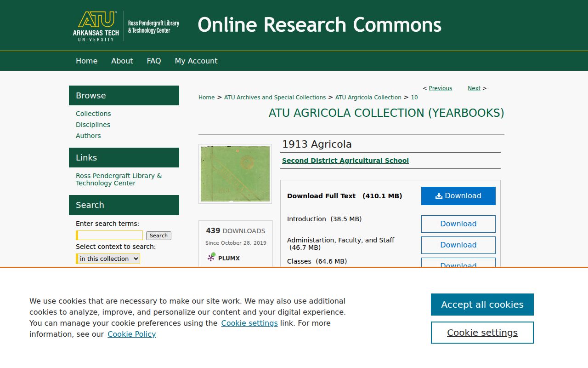Browse Disciplines in the sidebar

point(93,125)
